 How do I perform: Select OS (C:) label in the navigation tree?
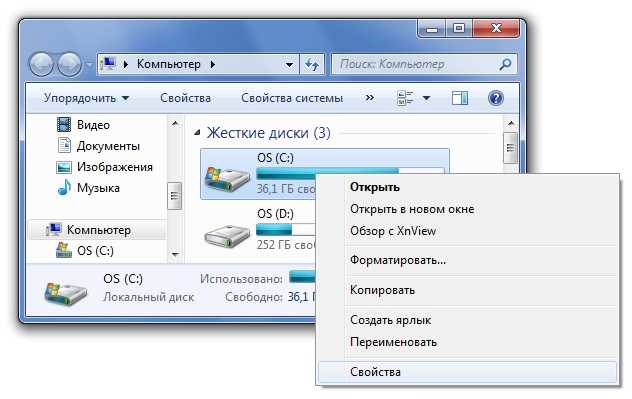95,251
